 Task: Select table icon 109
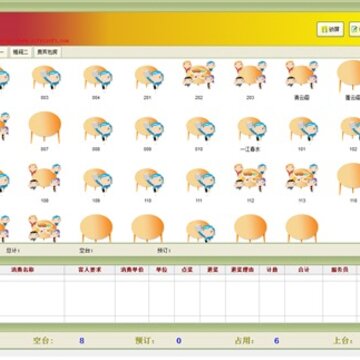click(x=97, y=180)
